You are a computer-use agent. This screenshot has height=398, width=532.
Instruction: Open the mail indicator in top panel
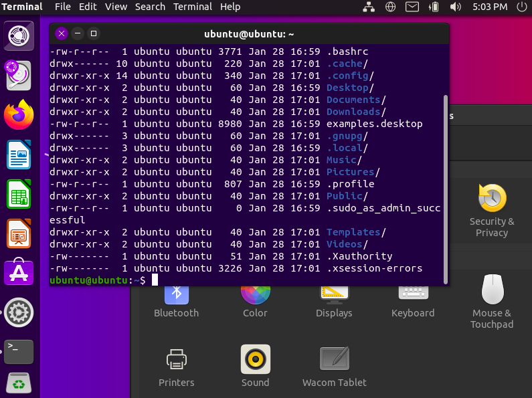[412, 7]
